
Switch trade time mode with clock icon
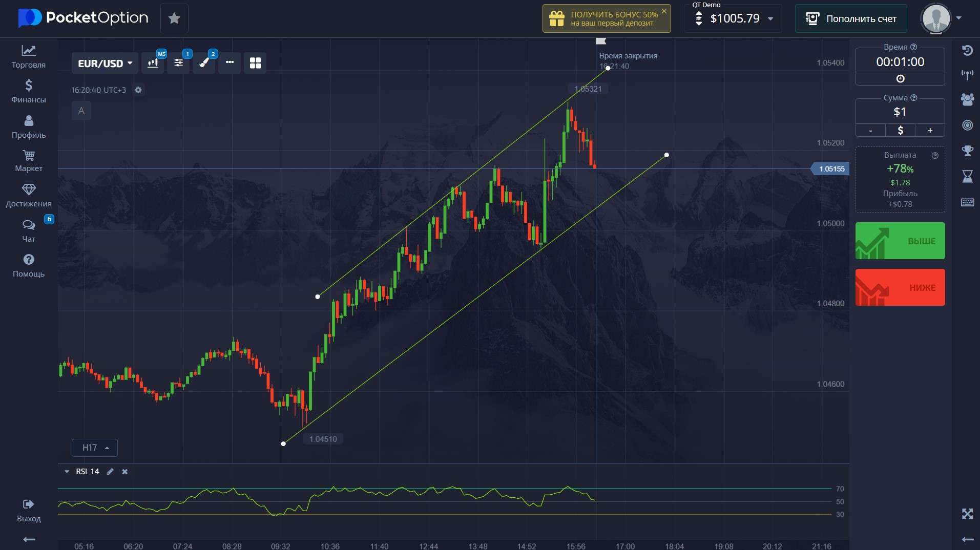(x=900, y=79)
